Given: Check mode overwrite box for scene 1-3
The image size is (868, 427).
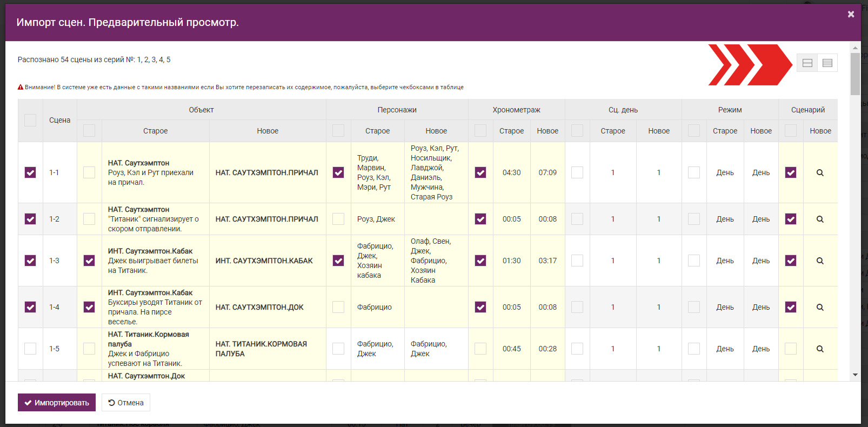Looking at the screenshot, I should [694, 261].
